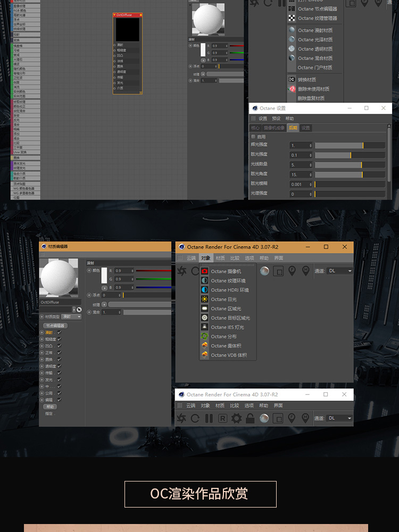Screen dimensions: 399x532
Task: Uncheck the 置换 channel checkbox
Action: pos(60,359)
